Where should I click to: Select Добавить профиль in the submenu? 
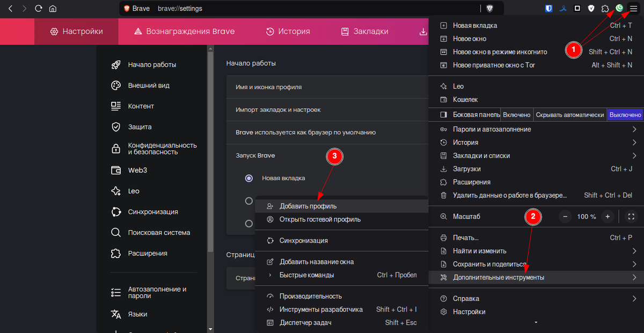pyautogui.click(x=342, y=206)
